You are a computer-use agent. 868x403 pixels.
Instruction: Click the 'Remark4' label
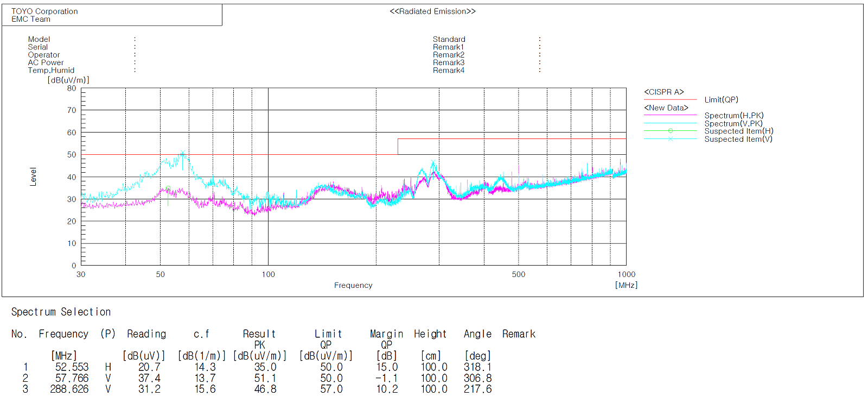tap(449, 70)
